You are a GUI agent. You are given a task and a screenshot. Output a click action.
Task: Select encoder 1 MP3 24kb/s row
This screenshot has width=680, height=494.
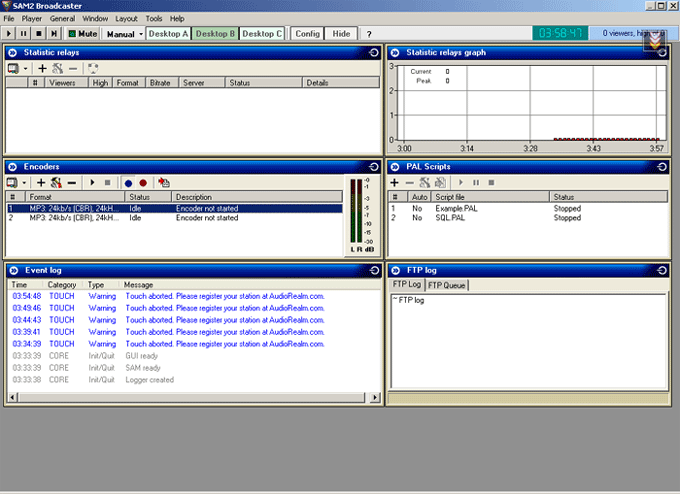175,208
